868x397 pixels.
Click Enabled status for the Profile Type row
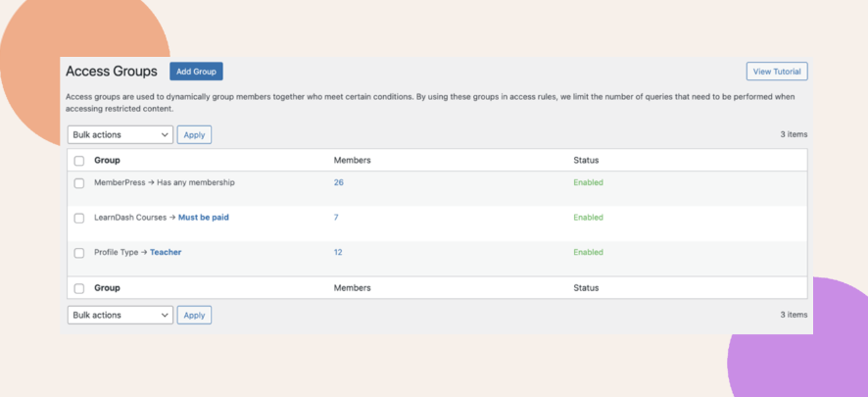[588, 252]
